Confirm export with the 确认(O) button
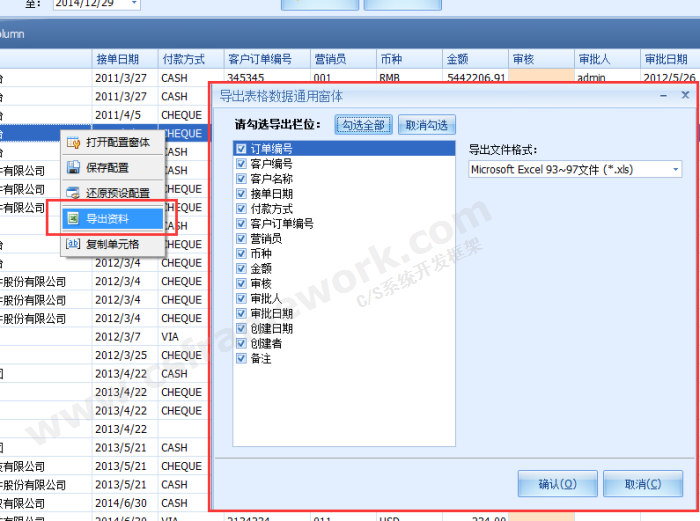This screenshot has width=700, height=521. tap(557, 484)
